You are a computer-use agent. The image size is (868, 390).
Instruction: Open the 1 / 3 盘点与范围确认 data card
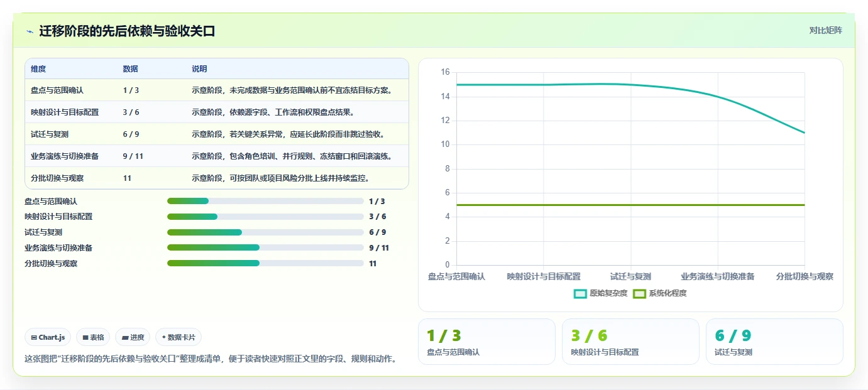[x=486, y=342]
